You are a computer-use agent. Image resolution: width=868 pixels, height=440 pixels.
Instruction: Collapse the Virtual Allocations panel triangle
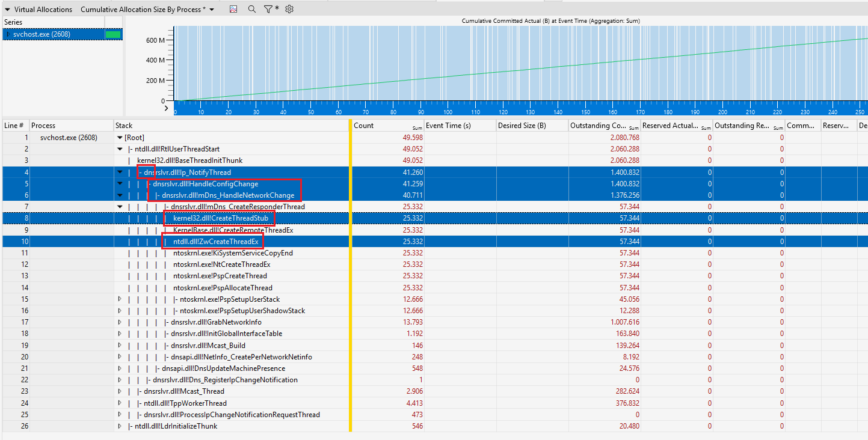[7, 10]
